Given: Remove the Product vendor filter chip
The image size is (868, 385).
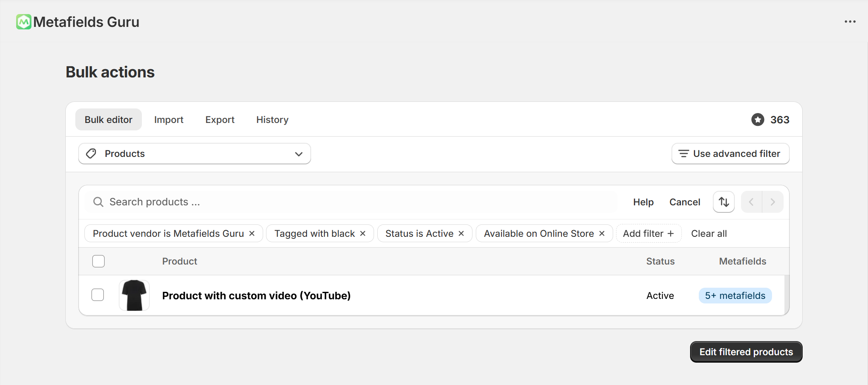Looking at the screenshot, I should [x=252, y=233].
